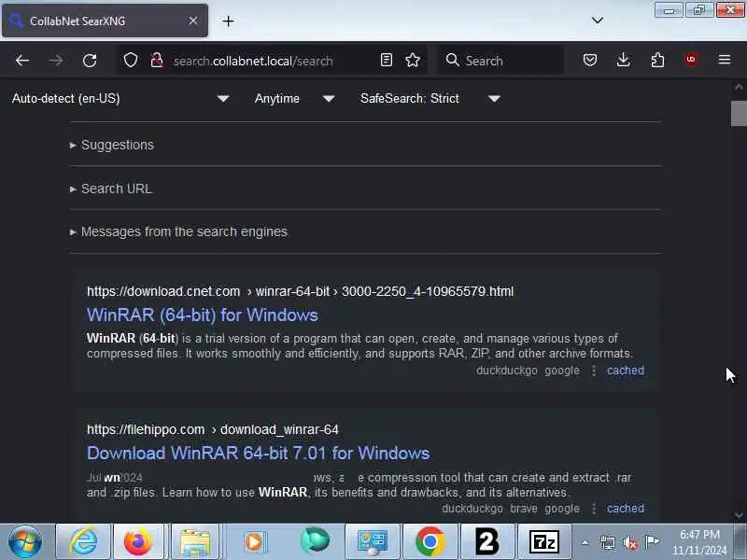Open the Pocket save icon
The image size is (747, 560).
pyautogui.click(x=590, y=60)
